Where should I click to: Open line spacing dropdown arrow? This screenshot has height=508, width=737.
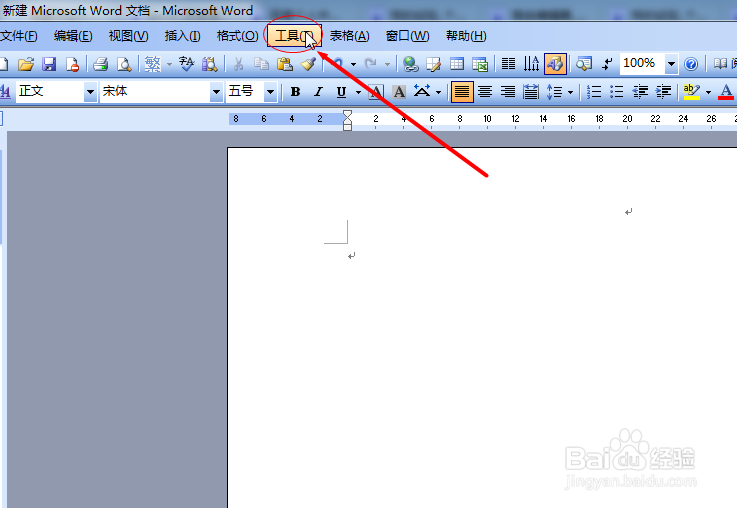[571, 92]
